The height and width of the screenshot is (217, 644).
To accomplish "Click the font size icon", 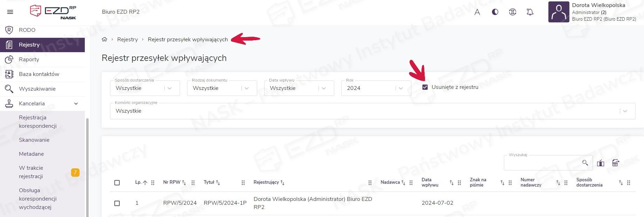I will point(477,12).
